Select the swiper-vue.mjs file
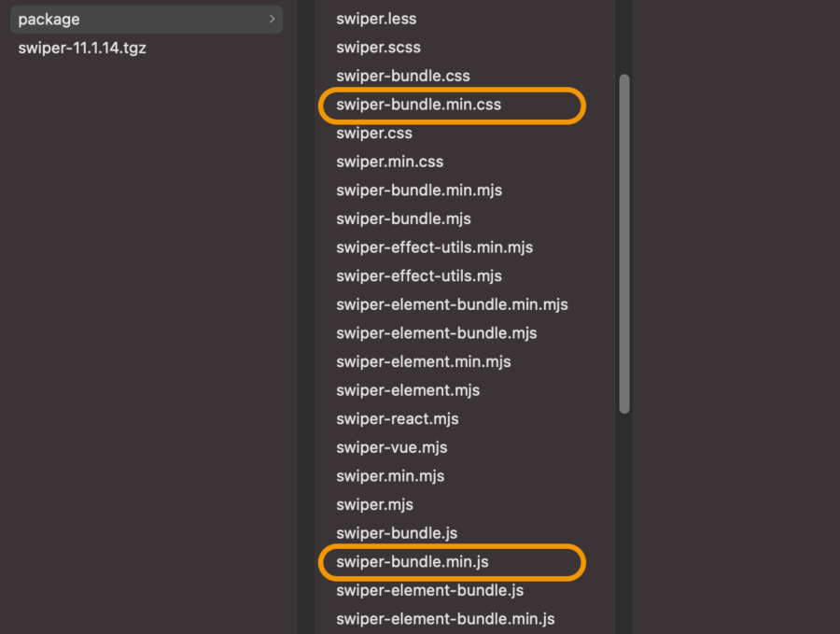The height and width of the screenshot is (634, 840). click(392, 447)
